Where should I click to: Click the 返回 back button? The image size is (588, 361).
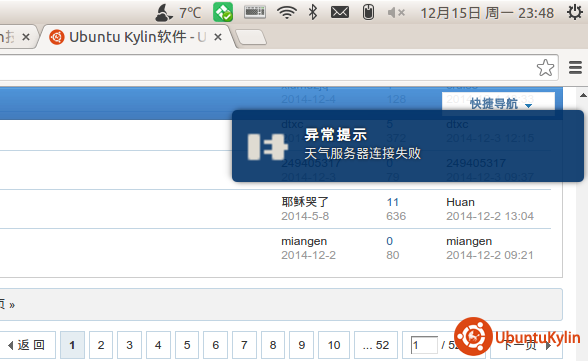coord(27,345)
